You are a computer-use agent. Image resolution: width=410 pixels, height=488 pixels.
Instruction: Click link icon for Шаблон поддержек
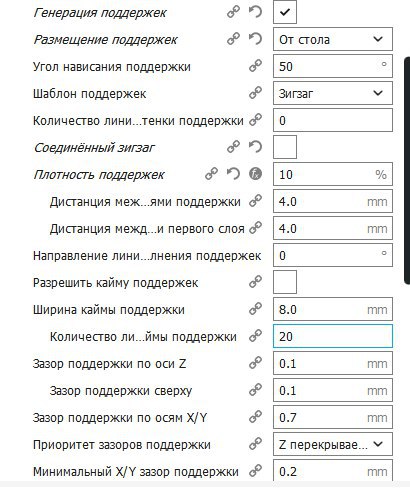pos(255,93)
